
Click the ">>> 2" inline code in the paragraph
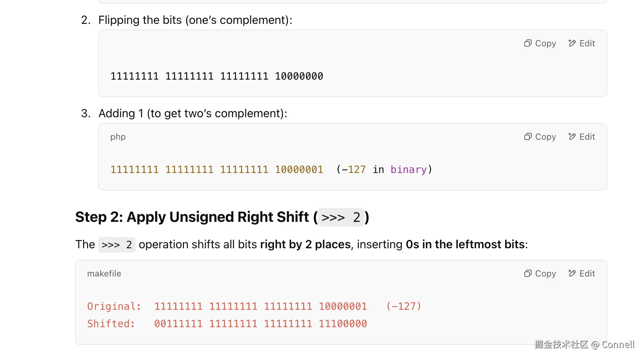[117, 245]
